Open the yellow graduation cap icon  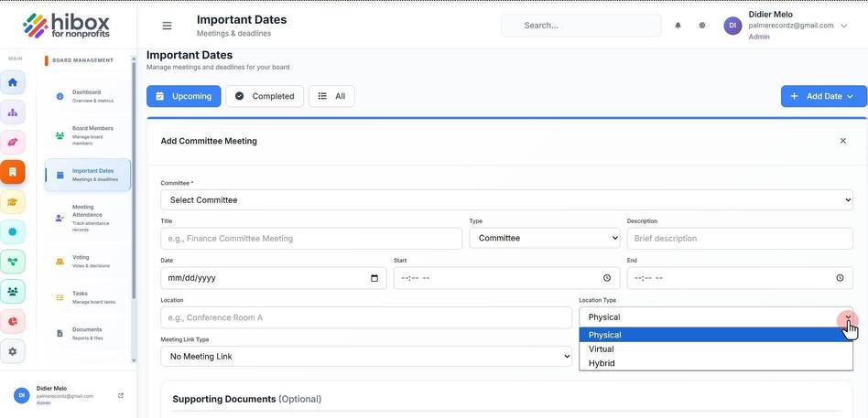pyautogui.click(x=13, y=202)
